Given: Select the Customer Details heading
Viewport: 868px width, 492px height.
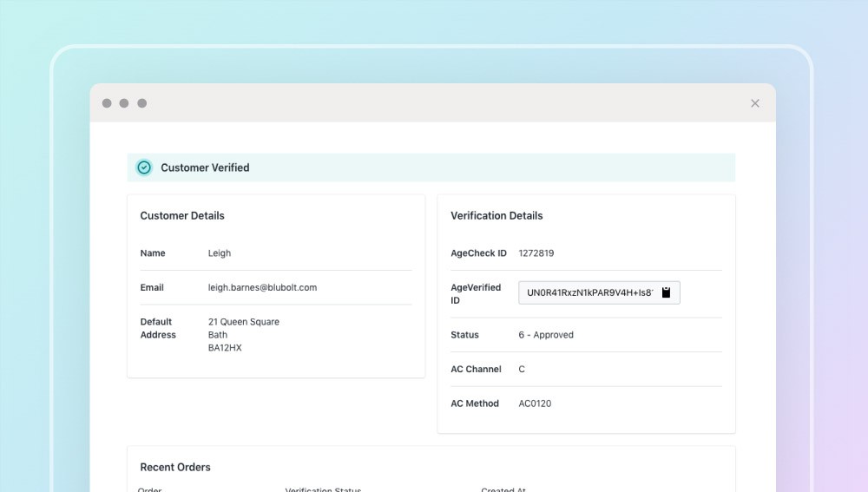Looking at the screenshot, I should point(182,216).
